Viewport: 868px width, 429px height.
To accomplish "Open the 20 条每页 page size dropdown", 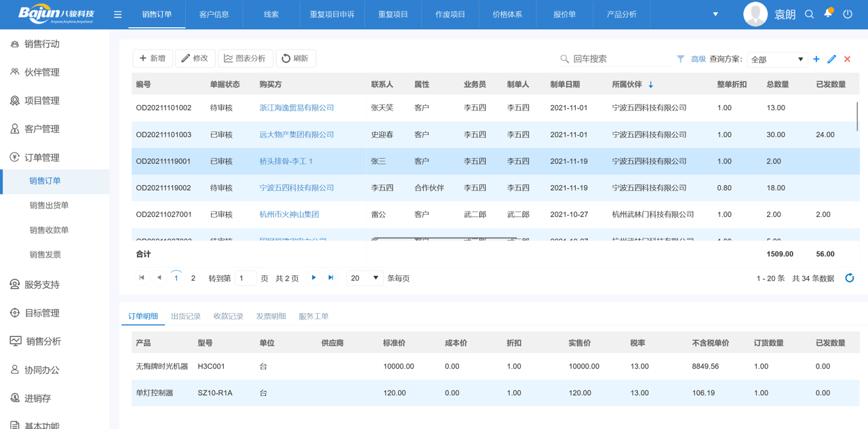I will pyautogui.click(x=365, y=277).
